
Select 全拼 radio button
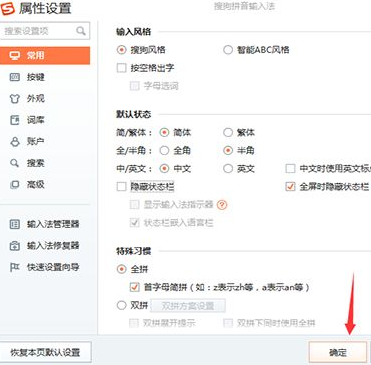(x=121, y=269)
